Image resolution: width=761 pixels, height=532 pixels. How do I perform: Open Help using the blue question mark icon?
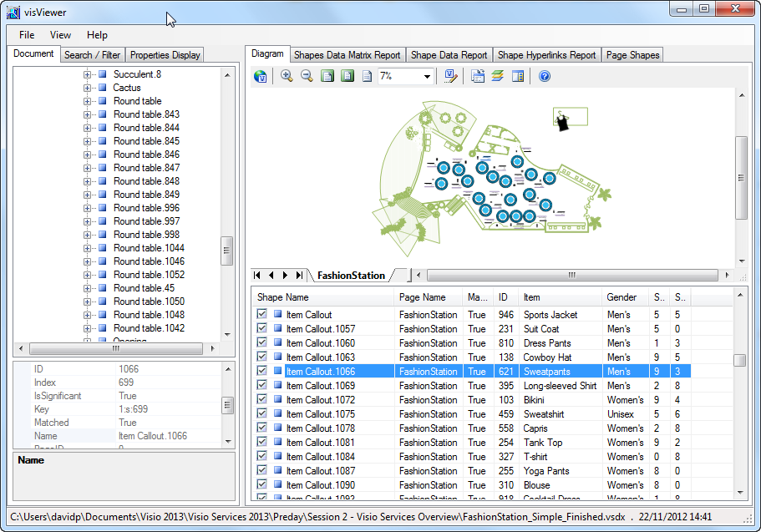[x=545, y=76]
